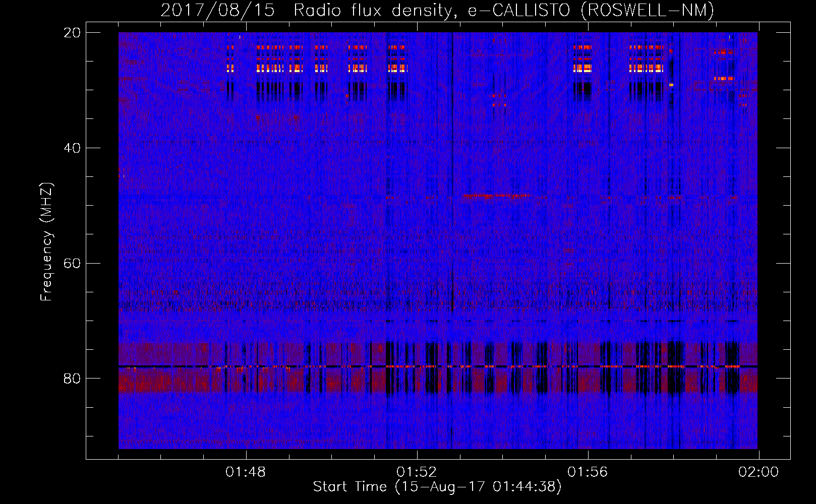Image resolution: width=816 pixels, height=504 pixels.
Task: Click the 01:48 time axis label
Action: click(246, 472)
